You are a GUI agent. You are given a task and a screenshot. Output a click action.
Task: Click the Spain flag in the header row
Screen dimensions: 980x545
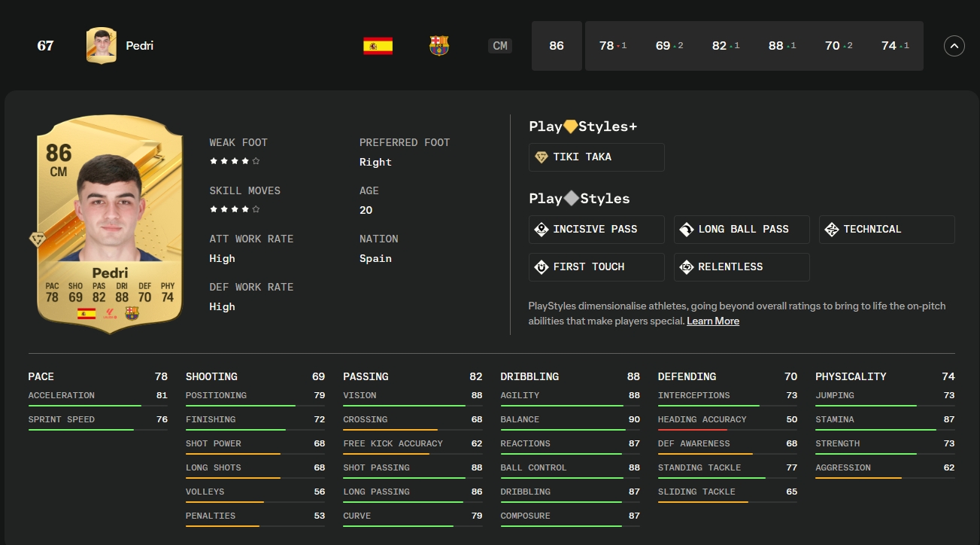pos(378,46)
